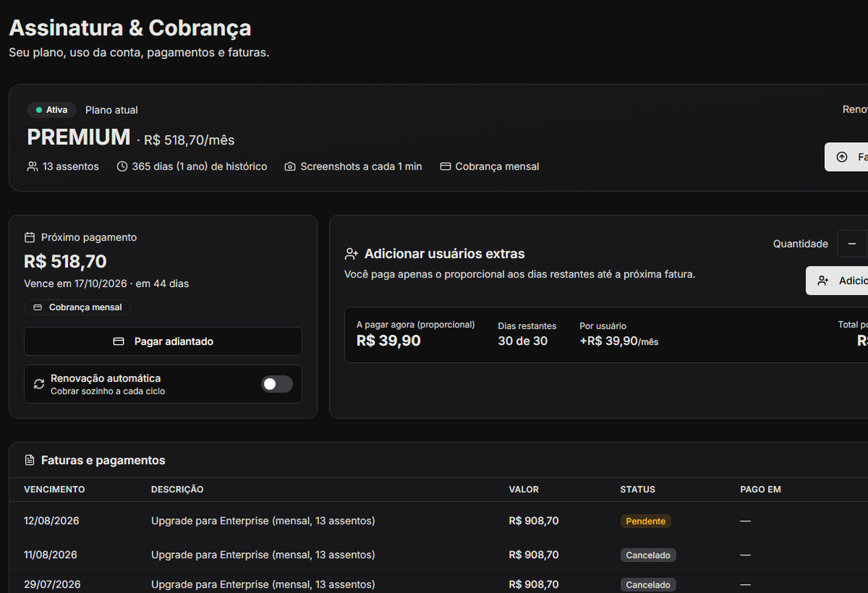The width and height of the screenshot is (868, 593).
Task: Click the "R$ 39,90" prorated amount to pay now
Action: tap(388, 341)
